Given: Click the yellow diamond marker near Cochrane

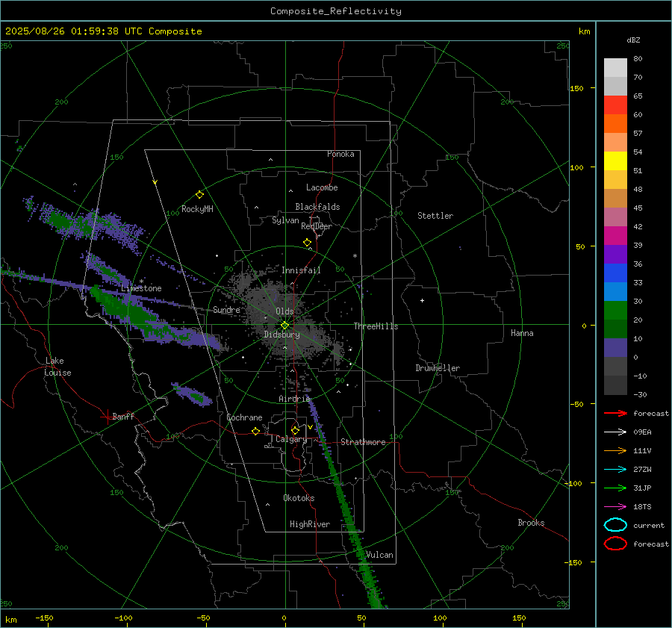Looking at the screenshot, I should (255, 431).
